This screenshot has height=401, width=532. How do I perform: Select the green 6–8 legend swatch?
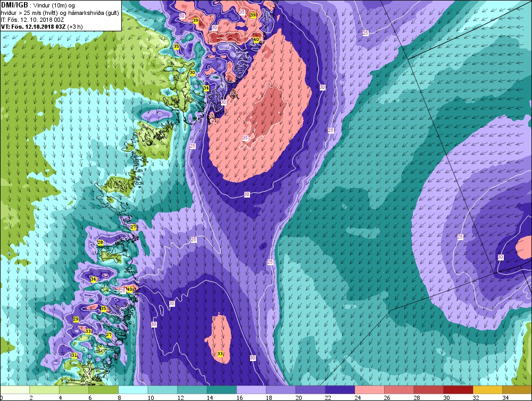(104, 390)
